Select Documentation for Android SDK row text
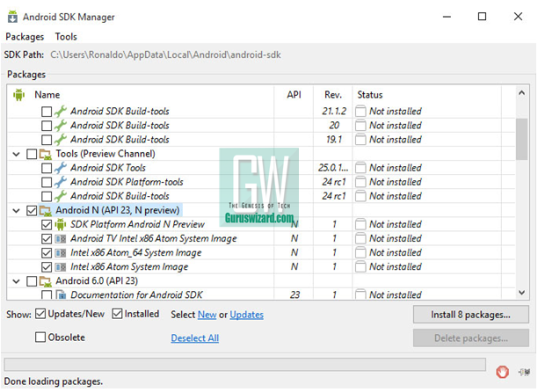The width and height of the screenshot is (538, 392). [x=136, y=294]
